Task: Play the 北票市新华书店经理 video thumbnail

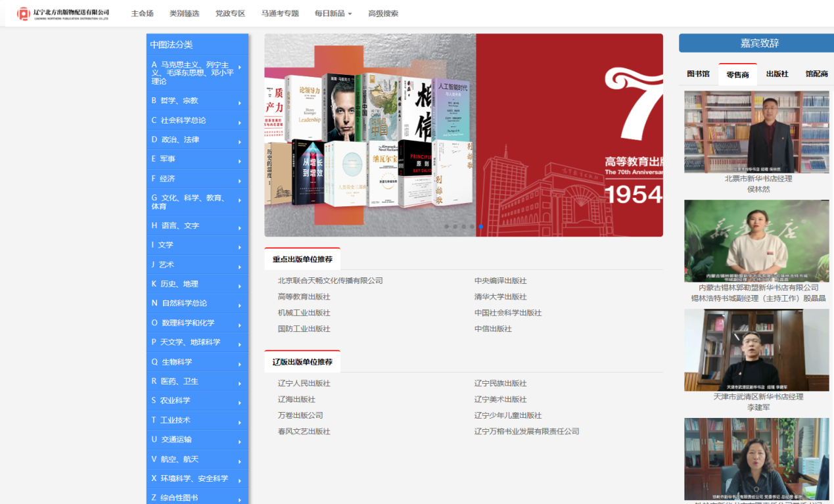Action: pos(756,132)
